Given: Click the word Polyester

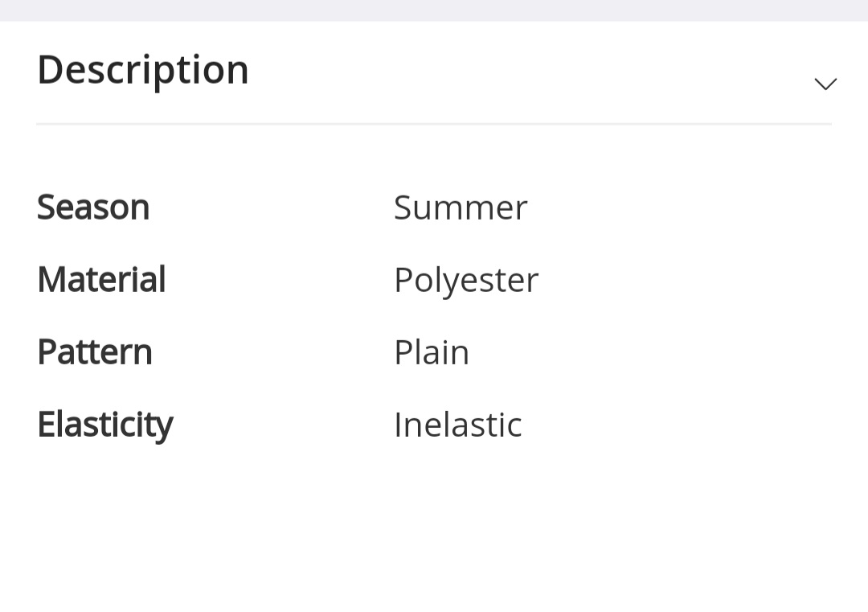Looking at the screenshot, I should (466, 281).
